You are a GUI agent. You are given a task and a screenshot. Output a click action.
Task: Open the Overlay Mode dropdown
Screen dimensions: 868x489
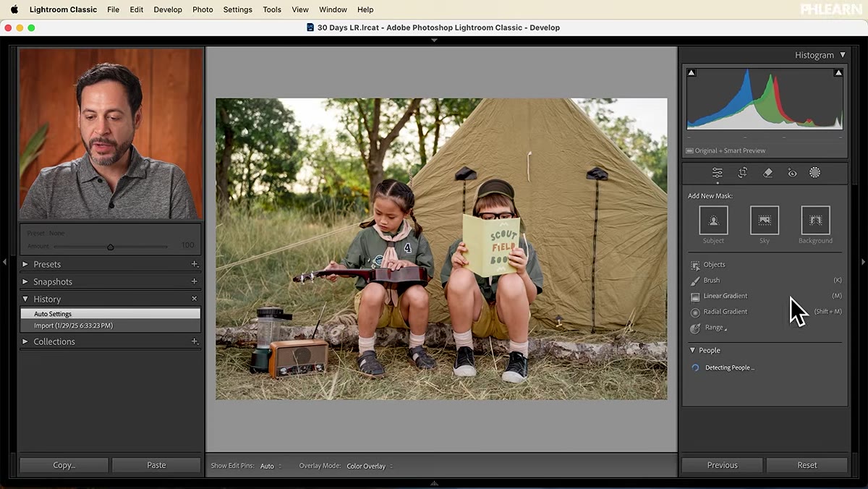coord(370,467)
